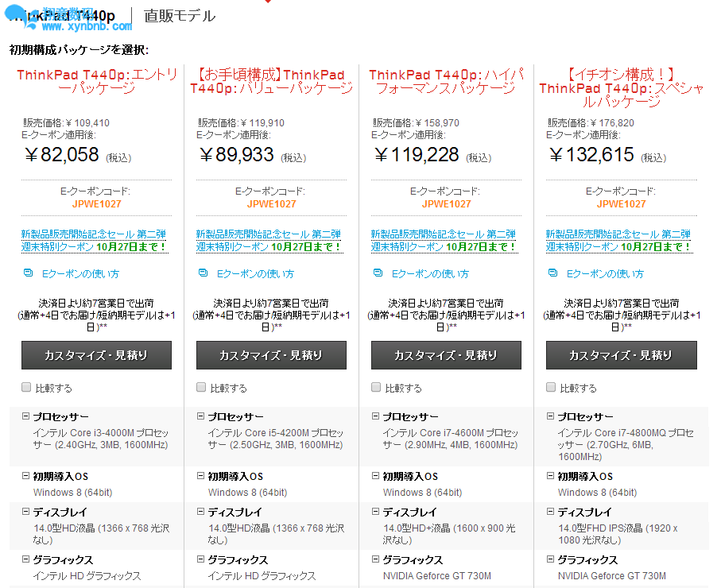Click coupon code JPWE1027 in Value column

[271, 204]
